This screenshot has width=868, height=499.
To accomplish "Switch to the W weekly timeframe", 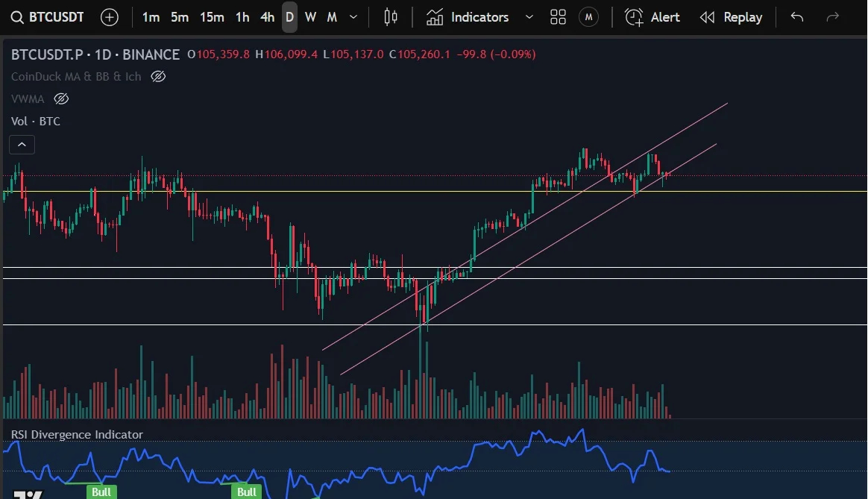I will tap(310, 17).
